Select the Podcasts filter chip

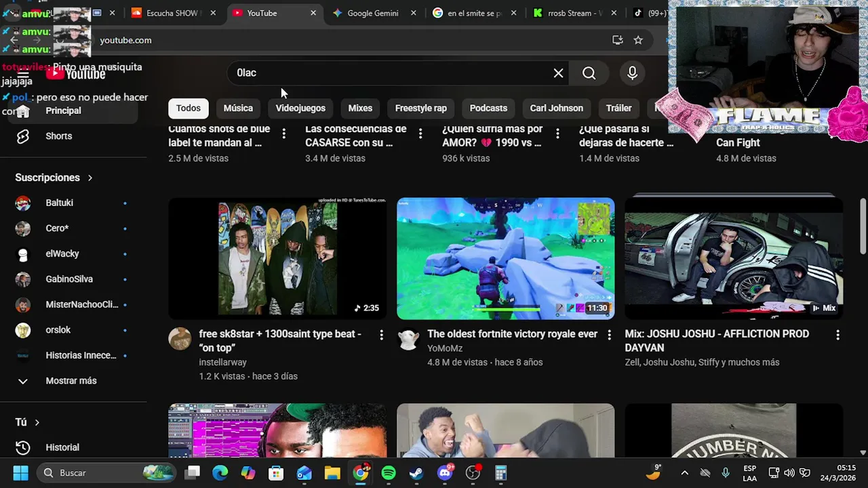[488, 108]
